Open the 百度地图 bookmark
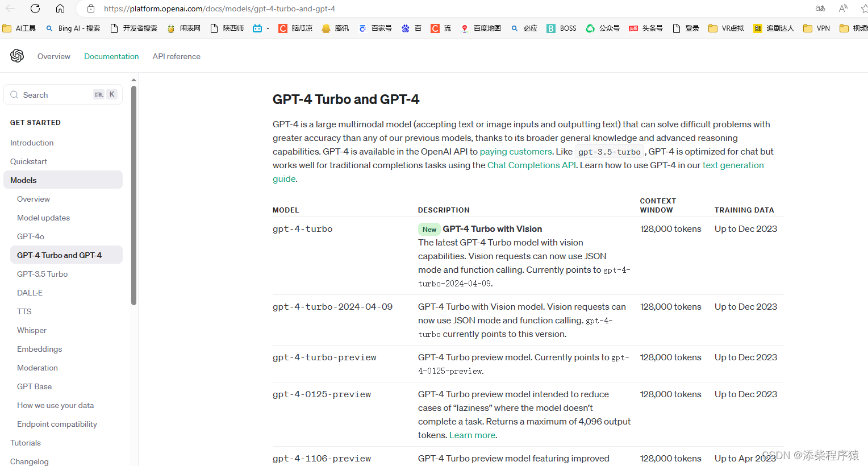 click(x=481, y=28)
